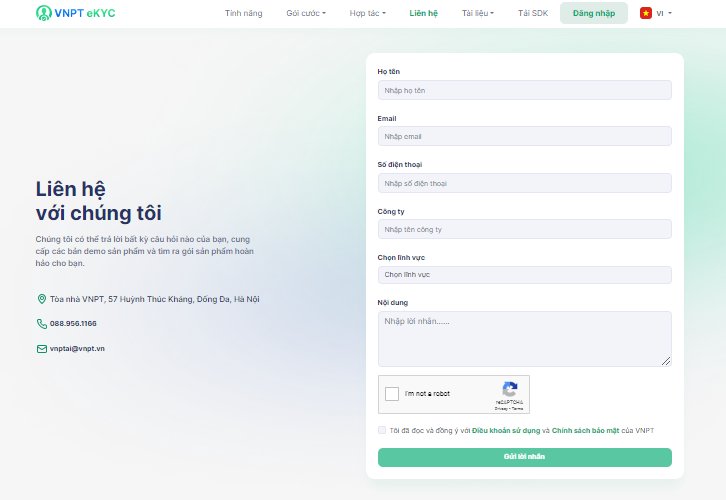Viewport: 726px width, 500px height.
Task: Expand the Tài liệu menu
Action: tap(477, 13)
